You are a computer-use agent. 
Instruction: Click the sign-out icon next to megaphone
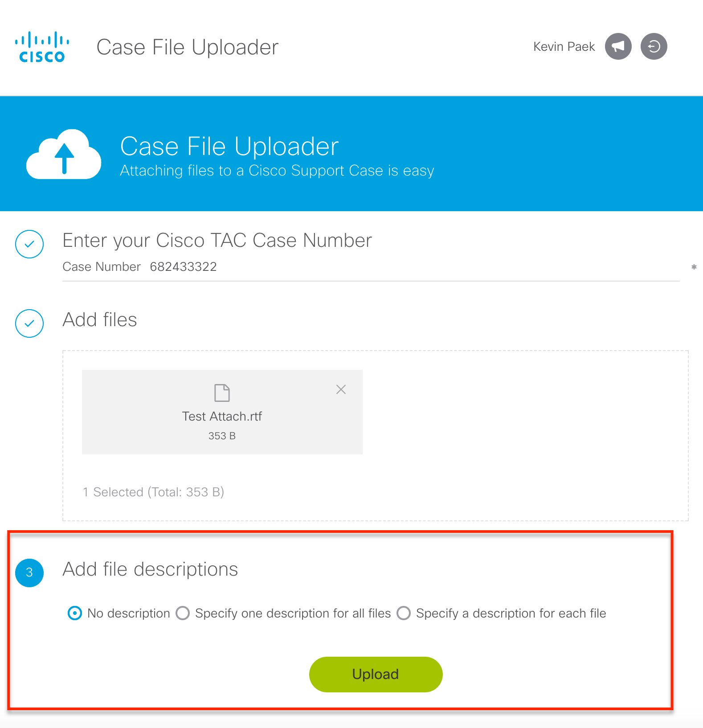pos(653,46)
